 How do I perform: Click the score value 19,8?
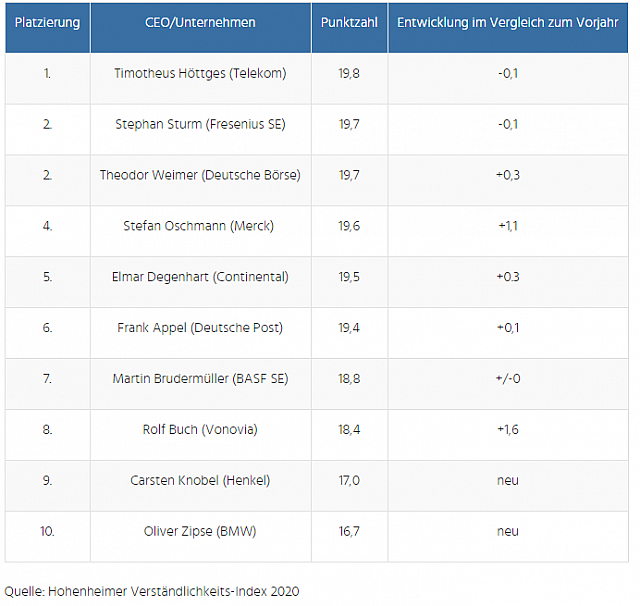(349, 73)
